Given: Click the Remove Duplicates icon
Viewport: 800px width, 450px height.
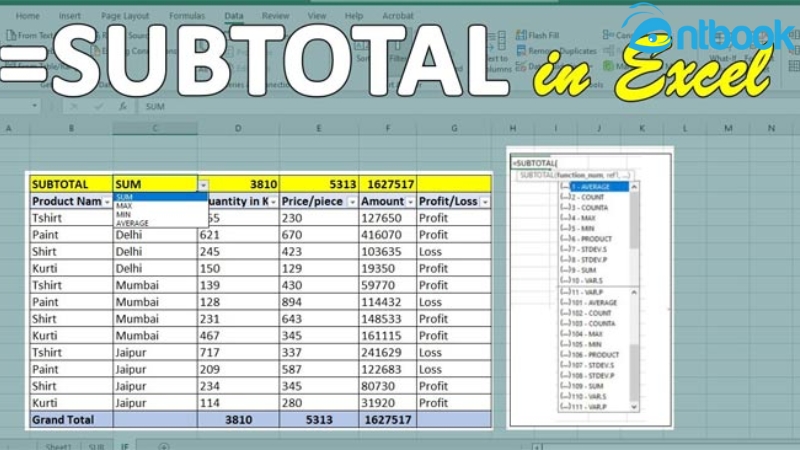Looking at the screenshot, I should tap(521, 51).
